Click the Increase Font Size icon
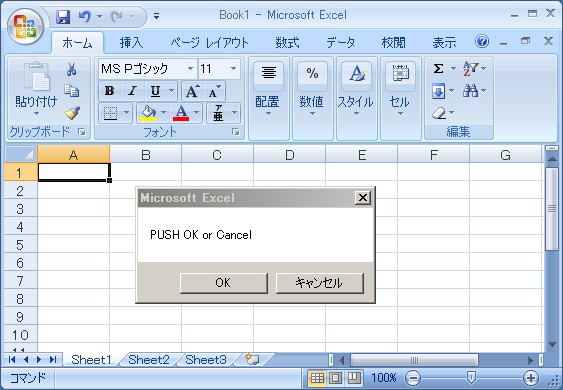563x390 pixels. (x=192, y=91)
